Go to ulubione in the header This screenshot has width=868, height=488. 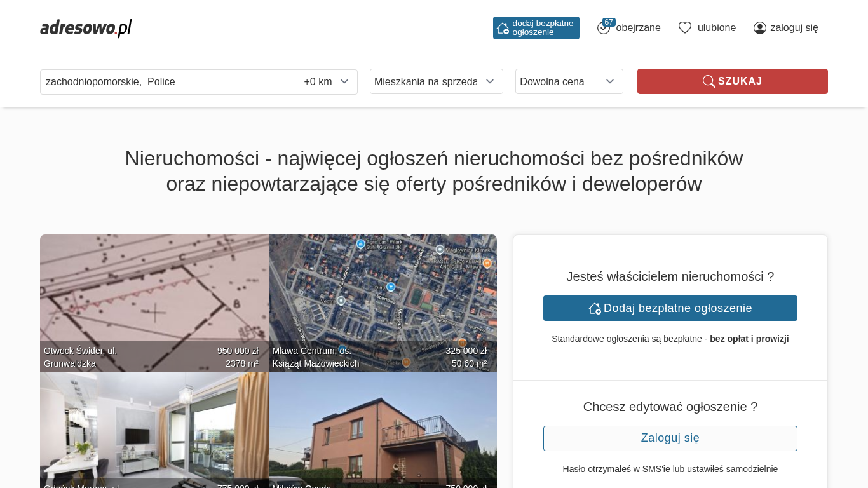point(716,27)
